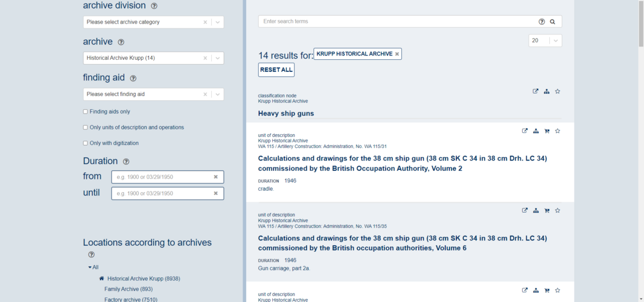The image size is (644, 302).
Task: Expand the archive category dropdown
Action: (218, 22)
